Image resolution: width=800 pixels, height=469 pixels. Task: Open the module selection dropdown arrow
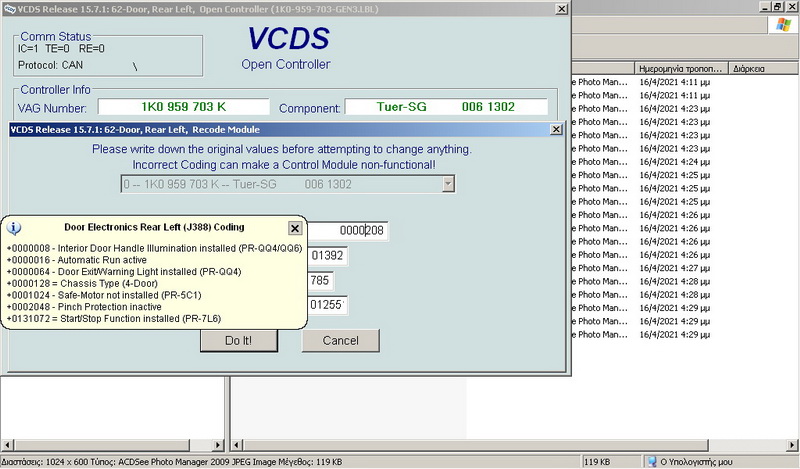coord(448,184)
